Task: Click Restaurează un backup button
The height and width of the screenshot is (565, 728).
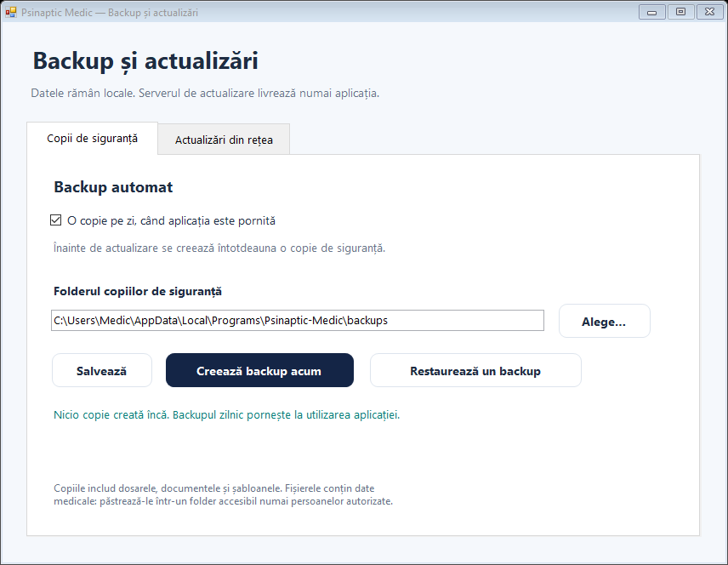Action: point(475,370)
